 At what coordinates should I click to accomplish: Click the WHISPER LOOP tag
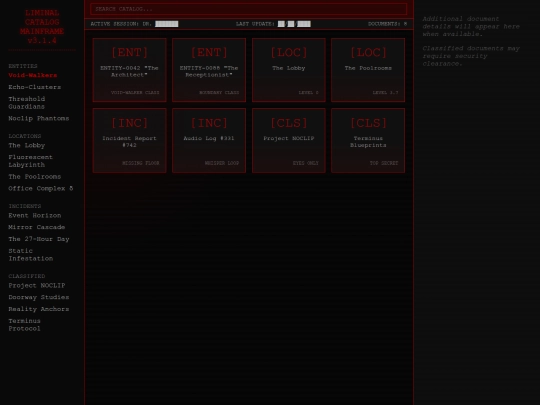click(x=222, y=163)
